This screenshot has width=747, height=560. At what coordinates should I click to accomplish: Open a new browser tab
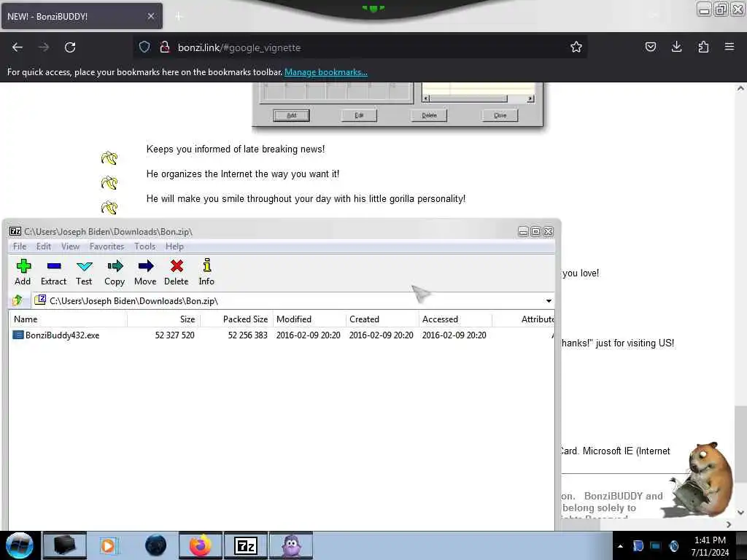[x=179, y=16]
